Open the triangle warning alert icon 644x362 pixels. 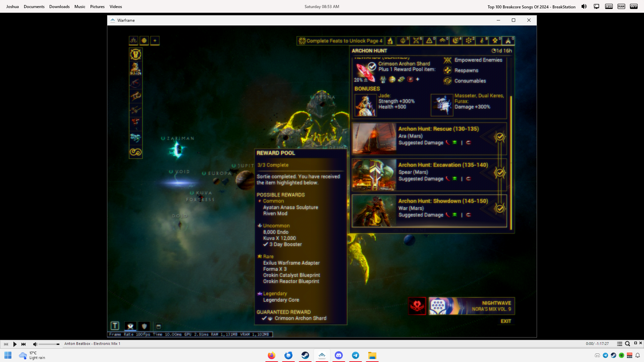click(x=430, y=41)
